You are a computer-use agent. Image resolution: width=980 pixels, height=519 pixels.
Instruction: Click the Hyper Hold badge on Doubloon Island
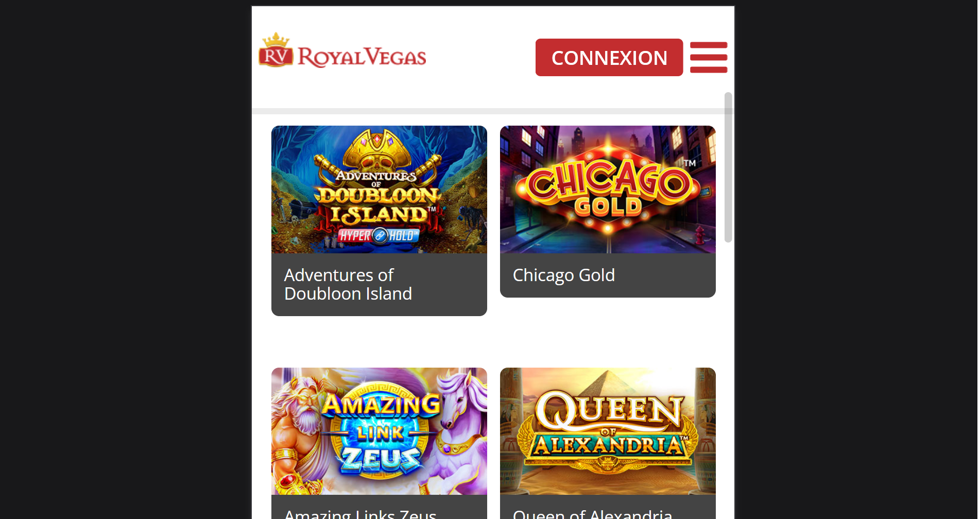pyautogui.click(x=379, y=236)
